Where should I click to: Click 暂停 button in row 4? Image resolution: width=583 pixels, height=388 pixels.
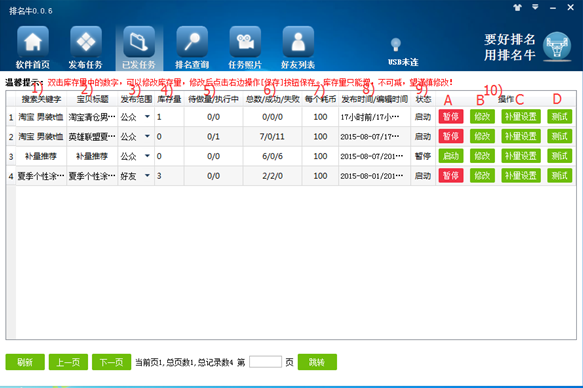click(451, 175)
